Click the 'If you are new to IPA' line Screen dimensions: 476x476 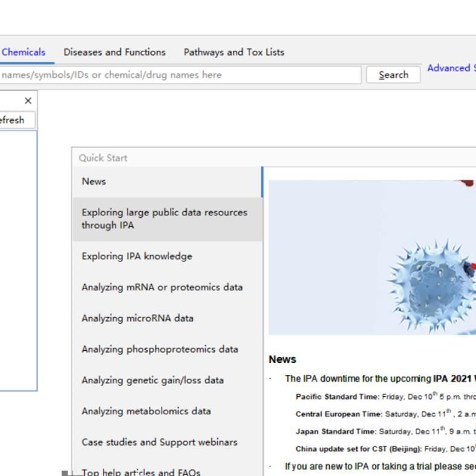point(380,466)
